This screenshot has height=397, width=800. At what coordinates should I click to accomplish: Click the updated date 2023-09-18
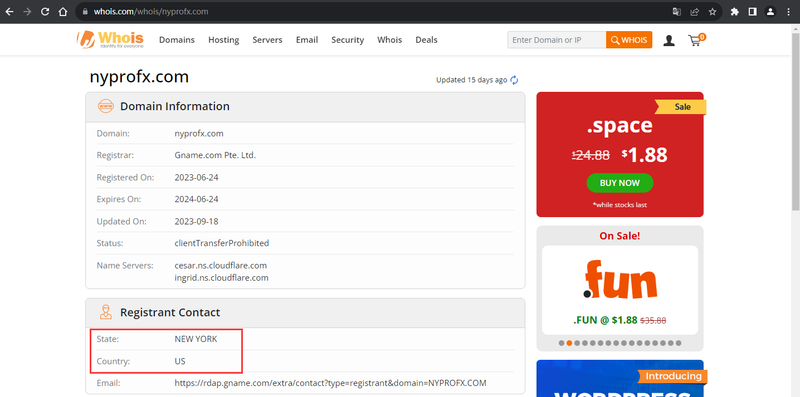tap(196, 221)
